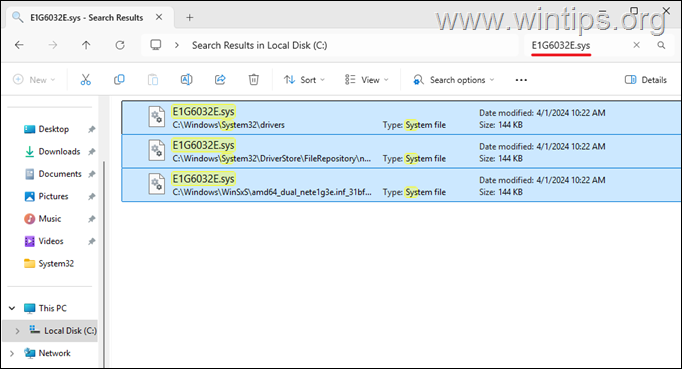Click the address bar chevron after monitor icon
Screen dimensions: 682x369
pyautogui.click(x=177, y=45)
